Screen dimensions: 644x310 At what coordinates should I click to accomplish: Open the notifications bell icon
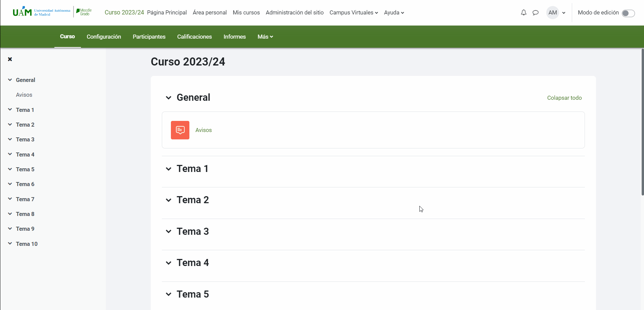point(523,13)
